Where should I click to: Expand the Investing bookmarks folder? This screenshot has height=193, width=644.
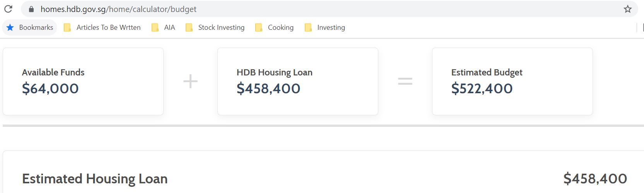[x=325, y=27]
